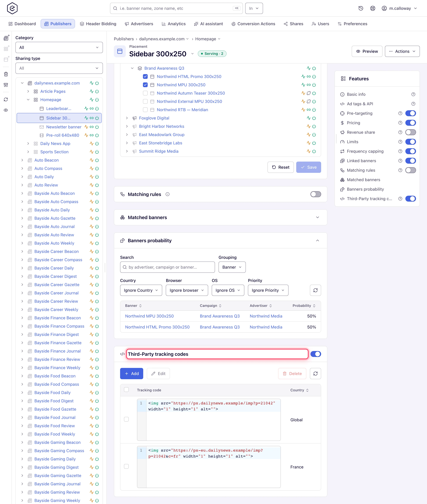Click power icon for Foxglove Digital row
The width and height of the screenshot is (427, 504).
314,118
